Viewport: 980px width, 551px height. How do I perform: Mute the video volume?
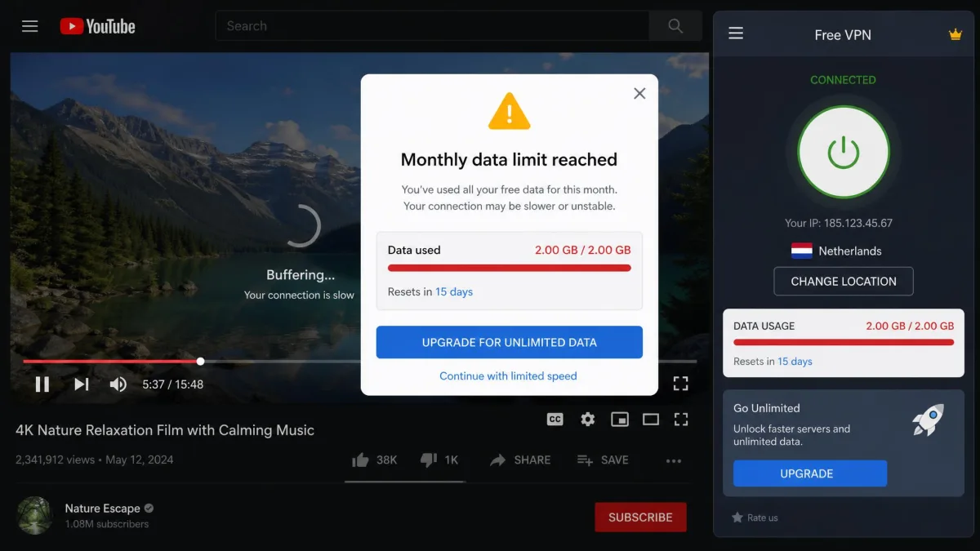[x=118, y=384]
